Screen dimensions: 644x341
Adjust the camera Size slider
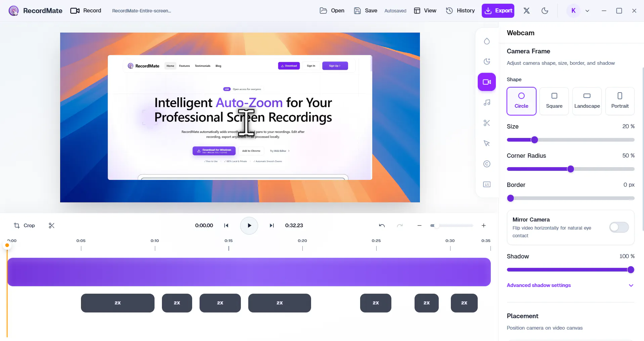pos(570,140)
